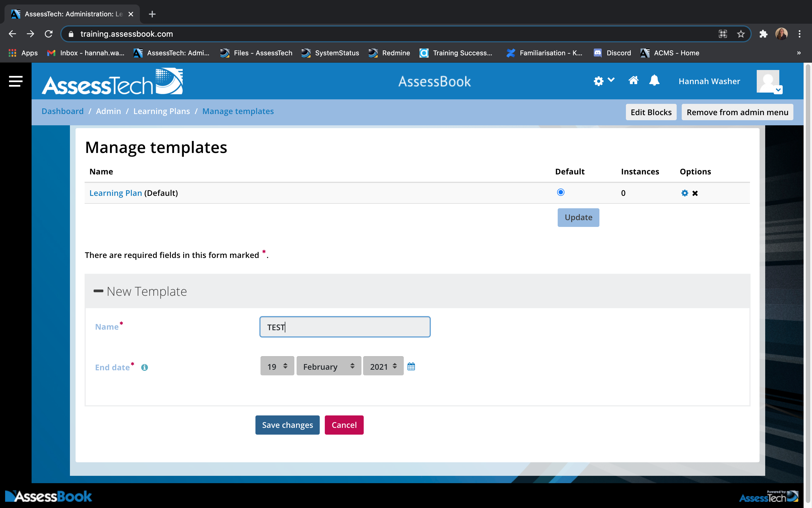Show End date help info icon
Viewport: 812px width, 508px height.
pos(144,367)
